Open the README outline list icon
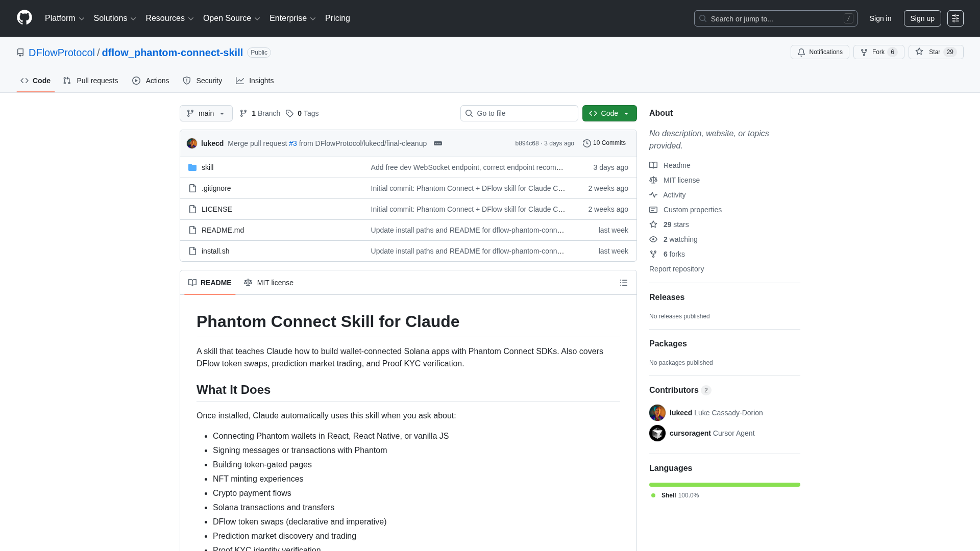Viewport: 980px width, 551px height. click(623, 283)
